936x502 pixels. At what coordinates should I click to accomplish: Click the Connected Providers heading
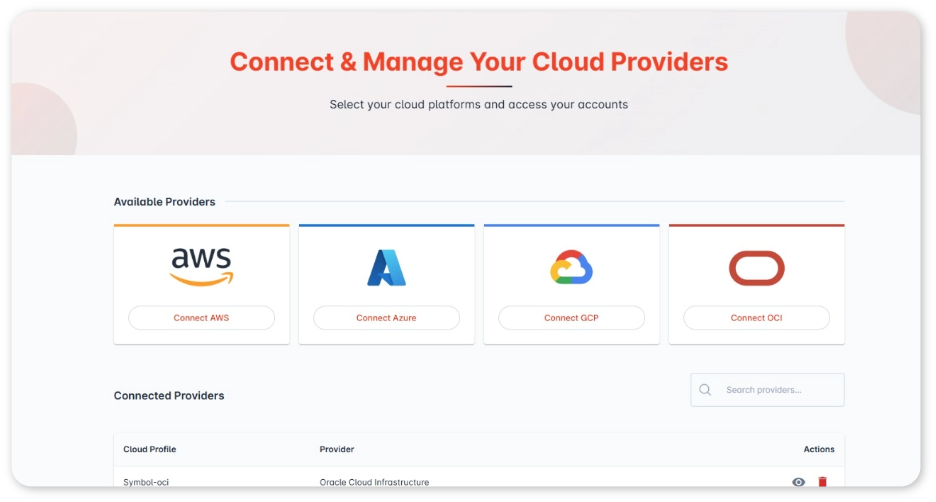[x=169, y=395]
